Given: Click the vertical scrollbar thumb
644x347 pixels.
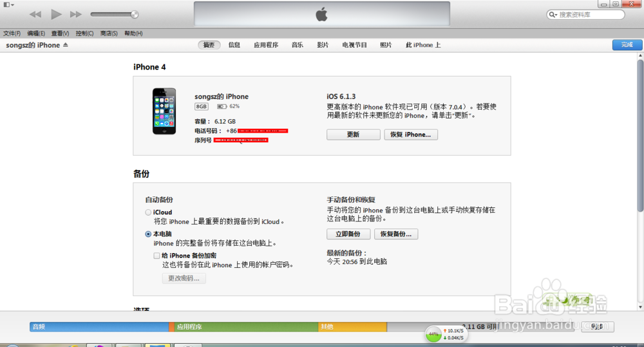Looking at the screenshot, I should [x=640, y=135].
